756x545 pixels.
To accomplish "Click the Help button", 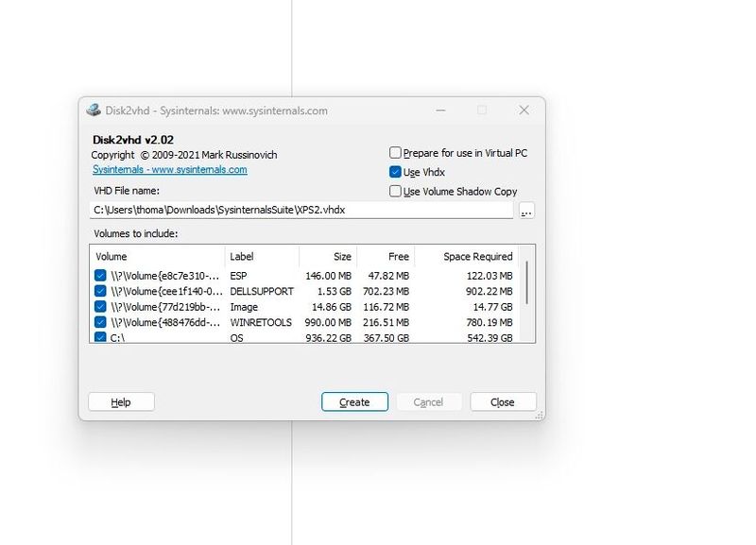I will 121,401.
